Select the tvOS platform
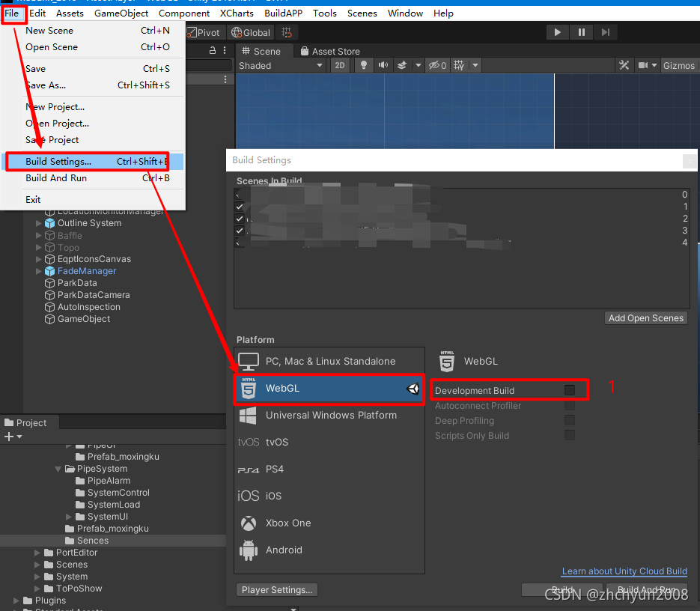The image size is (700, 611). [x=329, y=443]
